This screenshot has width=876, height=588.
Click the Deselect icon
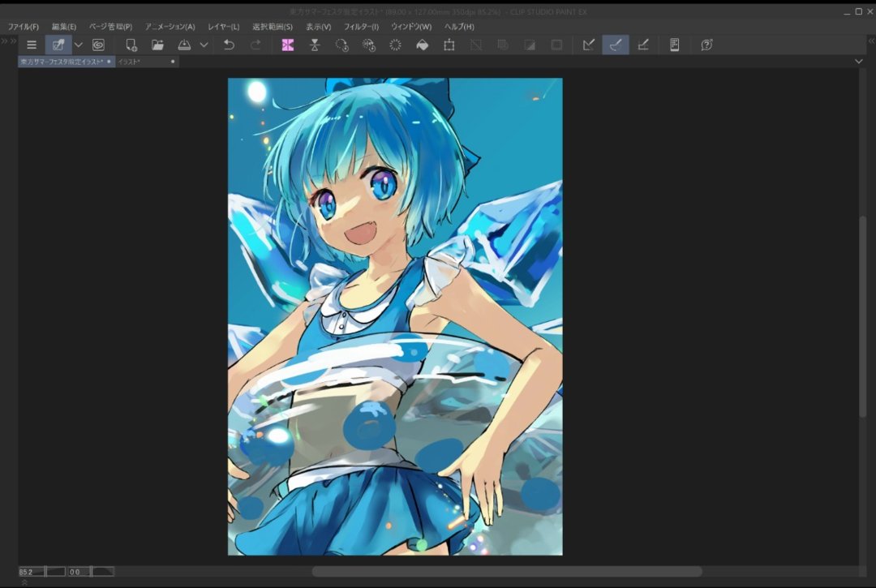click(341, 45)
